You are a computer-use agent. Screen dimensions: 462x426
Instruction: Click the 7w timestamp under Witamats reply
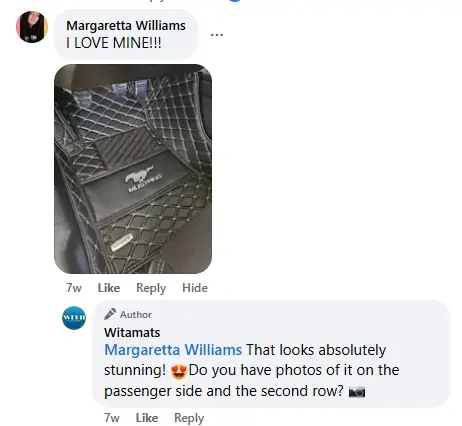112,418
